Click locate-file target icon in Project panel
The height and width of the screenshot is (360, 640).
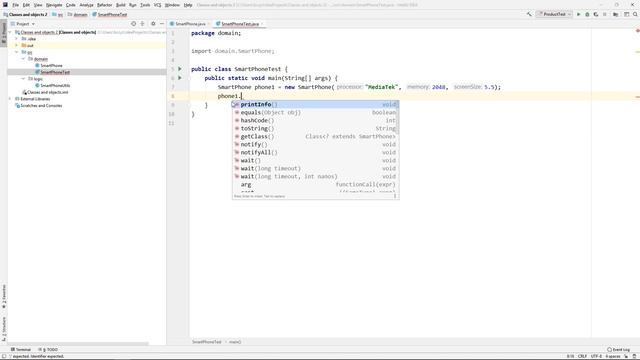pos(133,24)
